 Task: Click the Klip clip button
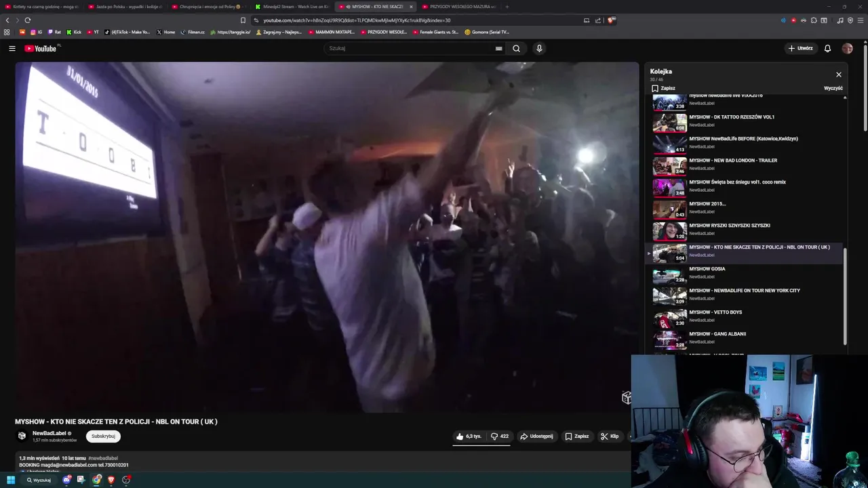pos(610,436)
